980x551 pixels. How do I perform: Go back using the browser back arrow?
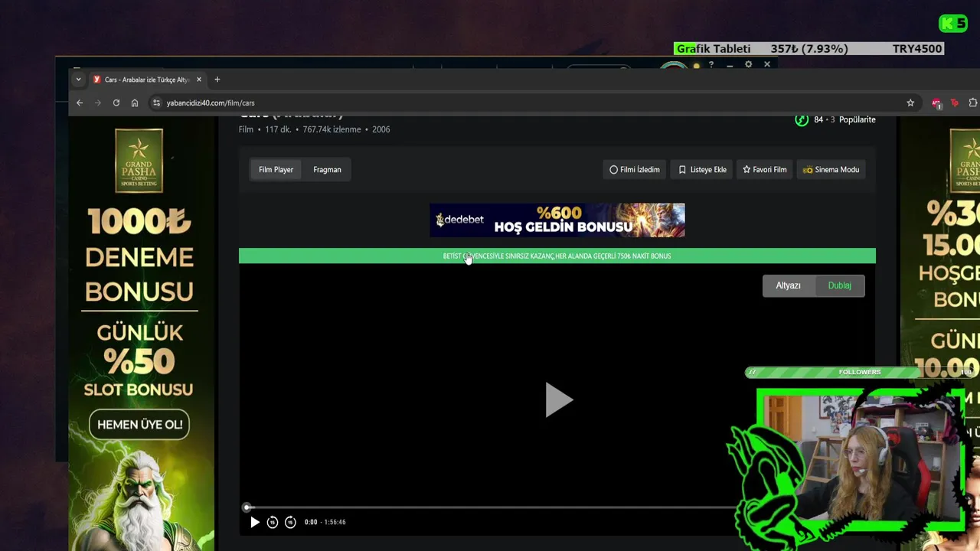tap(80, 103)
